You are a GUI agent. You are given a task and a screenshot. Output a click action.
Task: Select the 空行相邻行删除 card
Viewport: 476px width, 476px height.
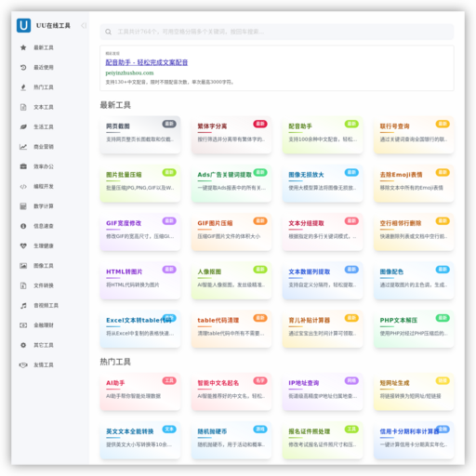(x=414, y=231)
